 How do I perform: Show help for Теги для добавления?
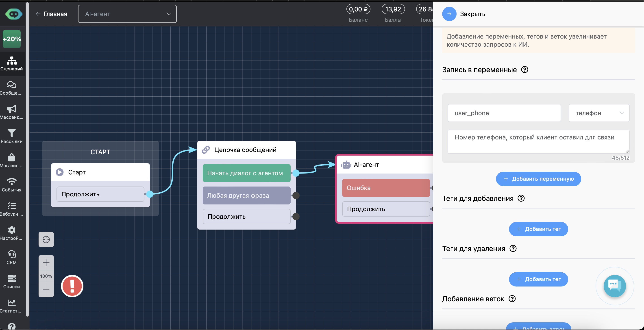click(521, 198)
